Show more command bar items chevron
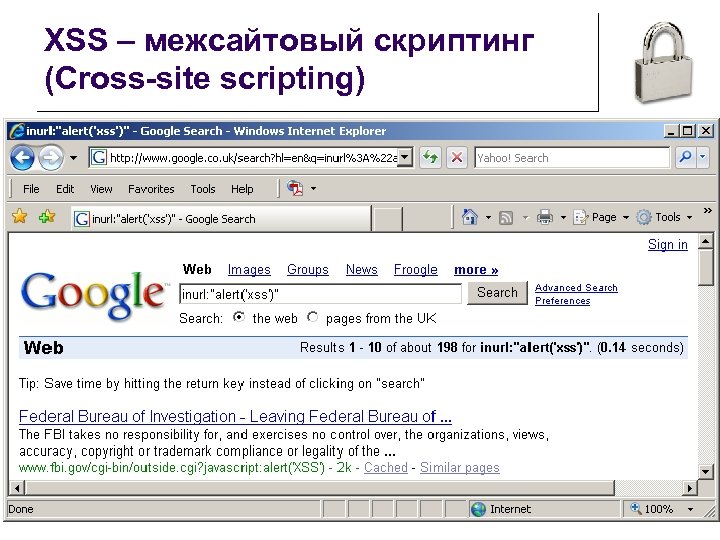Viewport: 720px width, 540px height. pos(707,210)
